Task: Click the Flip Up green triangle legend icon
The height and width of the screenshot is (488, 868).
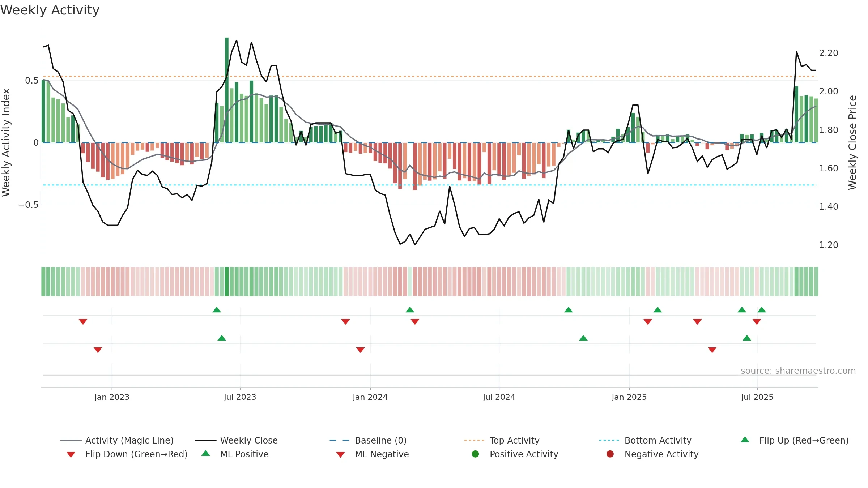Action: [x=745, y=440]
